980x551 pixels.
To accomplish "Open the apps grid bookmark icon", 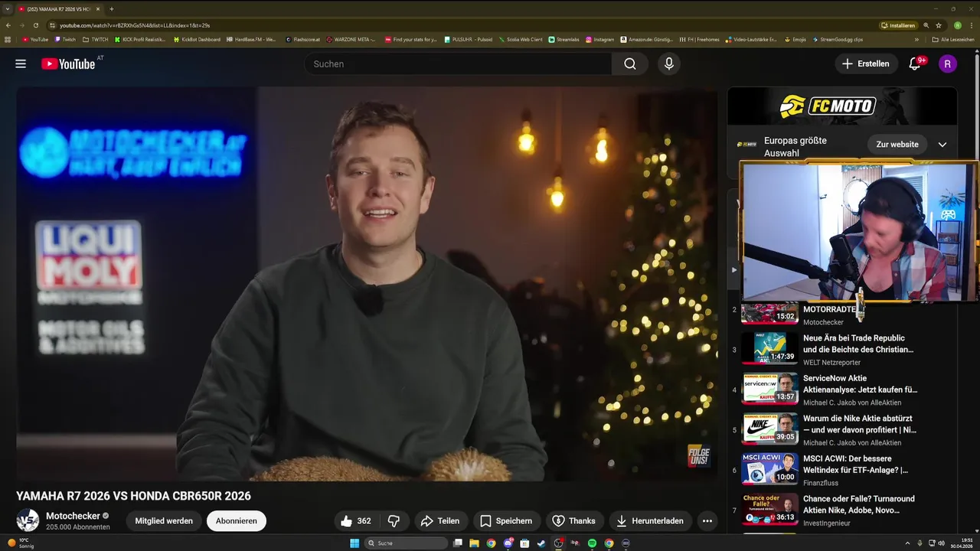I will [x=8, y=39].
